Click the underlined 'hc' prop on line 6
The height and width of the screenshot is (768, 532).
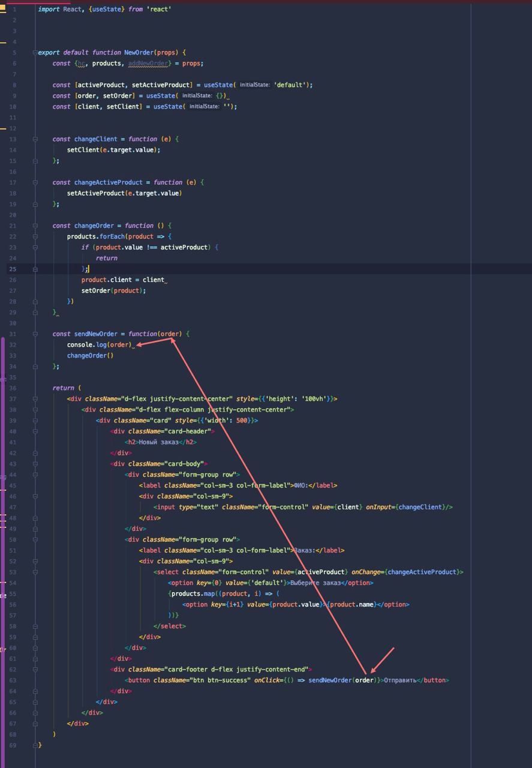point(81,64)
